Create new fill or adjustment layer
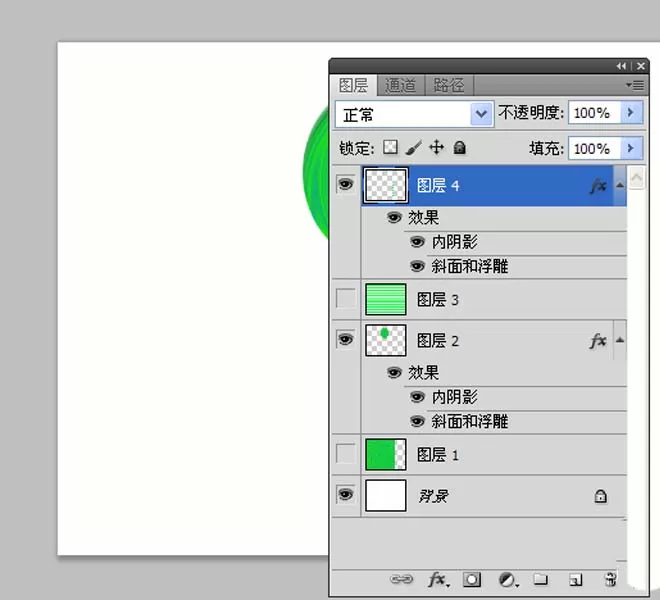The width and height of the screenshot is (660, 600). tap(508, 580)
